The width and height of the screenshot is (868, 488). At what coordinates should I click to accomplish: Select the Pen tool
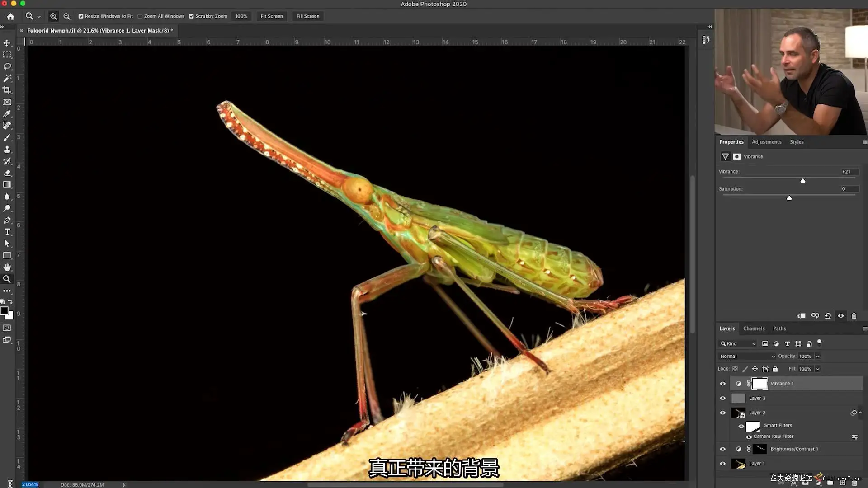(7, 220)
